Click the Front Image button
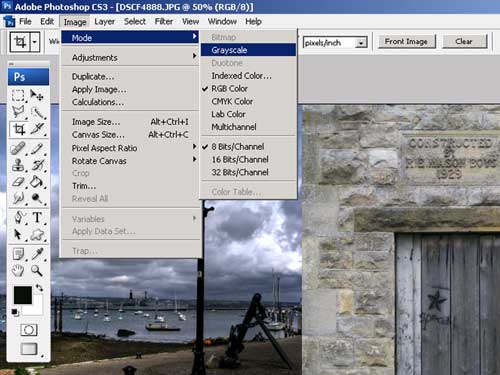Viewport: 500px width, 375px height. (406, 42)
